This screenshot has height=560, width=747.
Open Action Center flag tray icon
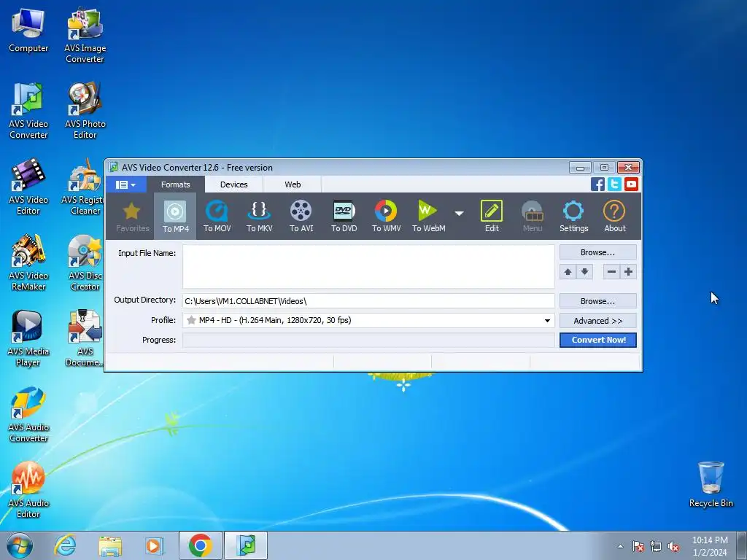pyautogui.click(x=638, y=547)
